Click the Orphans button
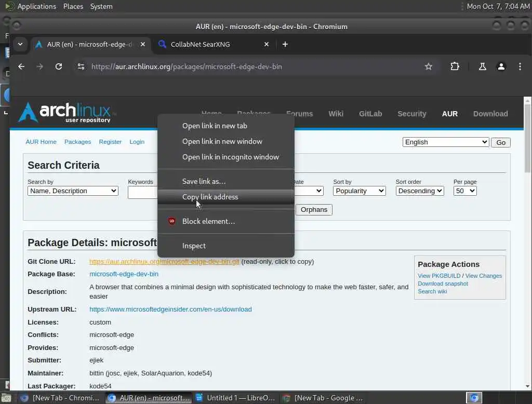The height and width of the screenshot is (404, 532). (x=314, y=210)
